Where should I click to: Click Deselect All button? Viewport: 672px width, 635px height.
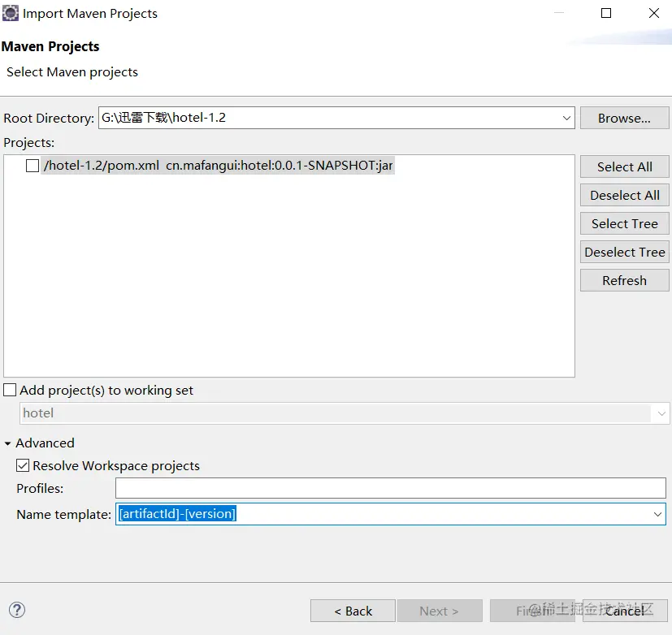624,195
